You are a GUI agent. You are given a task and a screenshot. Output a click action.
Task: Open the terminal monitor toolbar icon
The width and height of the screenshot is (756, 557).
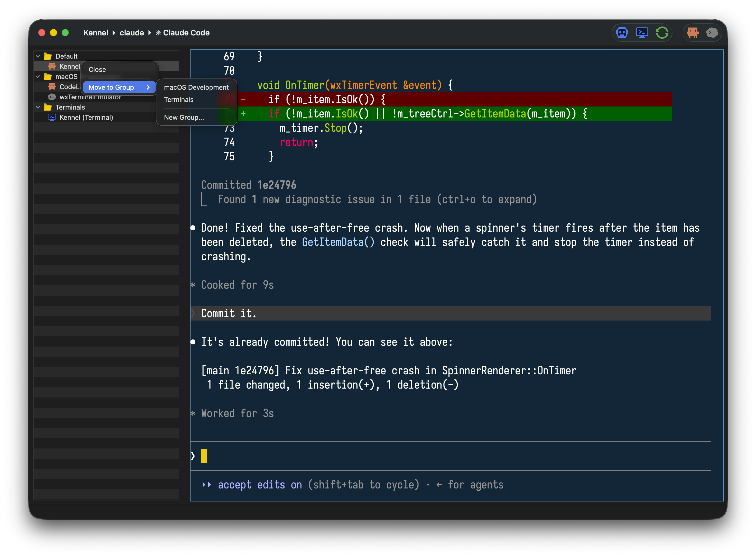point(641,33)
